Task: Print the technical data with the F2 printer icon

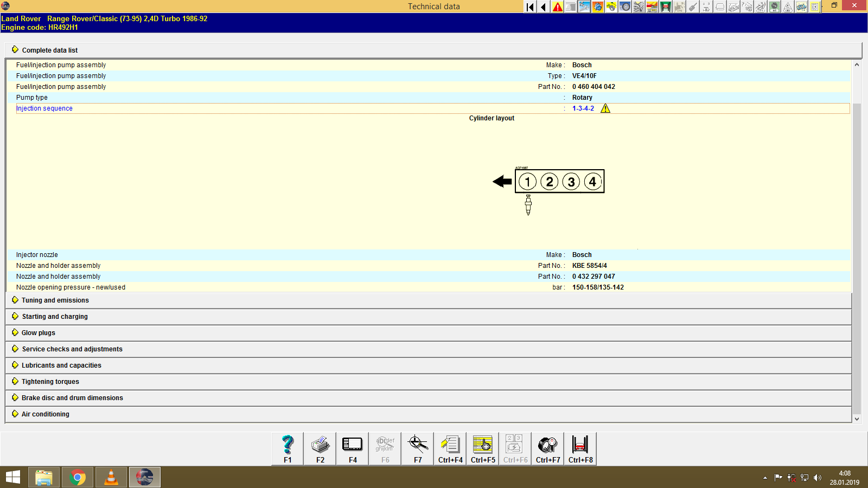Action: (x=320, y=445)
